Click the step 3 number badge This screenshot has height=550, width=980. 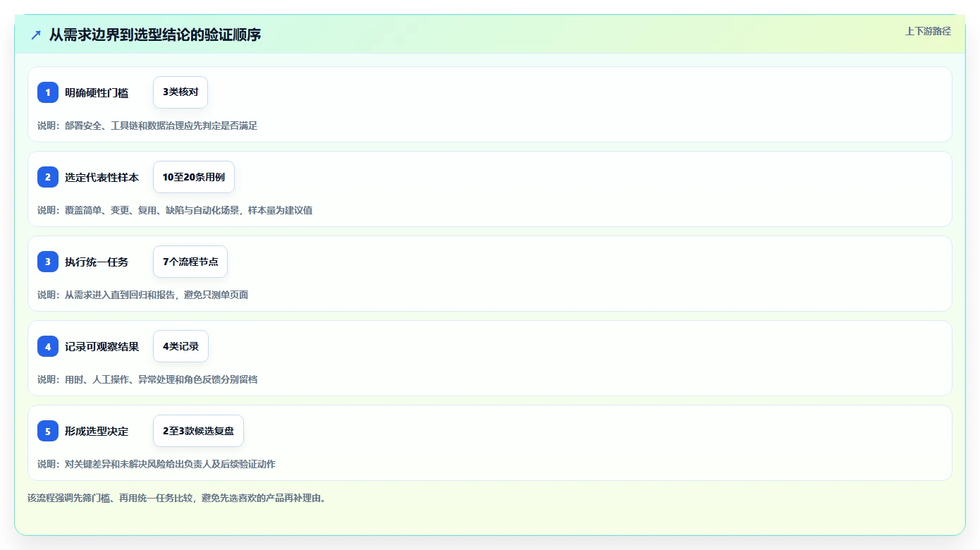click(x=48, y=262)
